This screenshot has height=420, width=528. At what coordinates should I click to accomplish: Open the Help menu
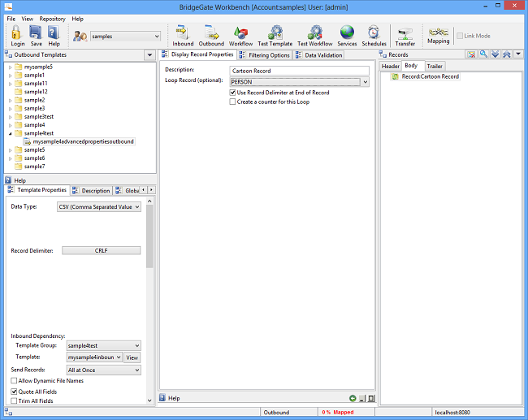(77, 19)
